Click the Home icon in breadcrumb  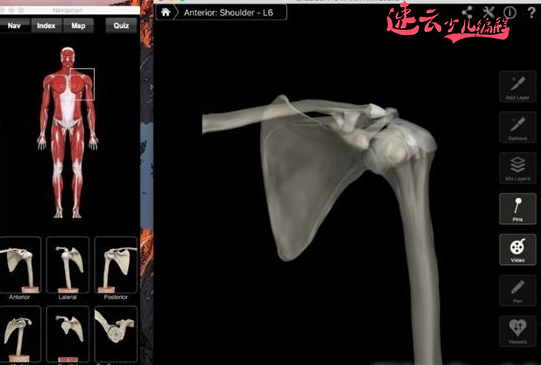point(166,12)
